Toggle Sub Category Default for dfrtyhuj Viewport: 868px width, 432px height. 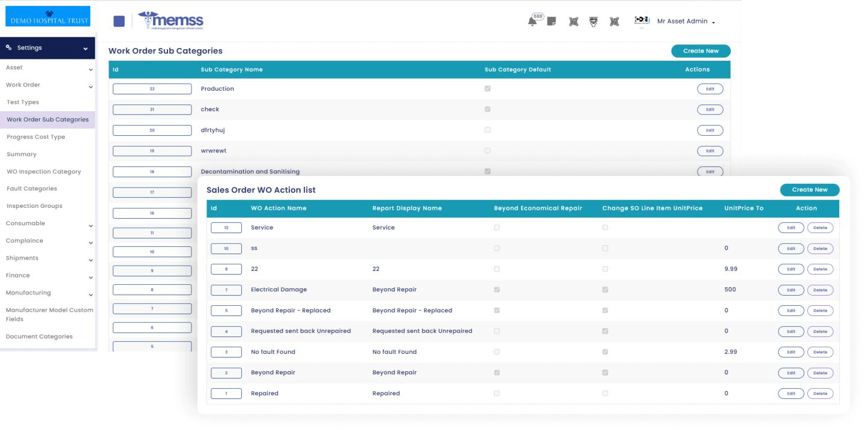(x=487, y=130)
